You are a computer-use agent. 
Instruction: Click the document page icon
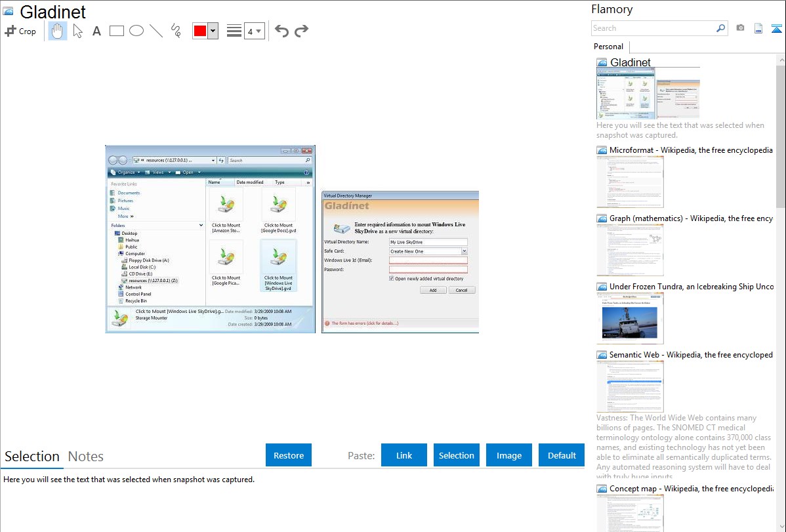[x=758, y=28]
